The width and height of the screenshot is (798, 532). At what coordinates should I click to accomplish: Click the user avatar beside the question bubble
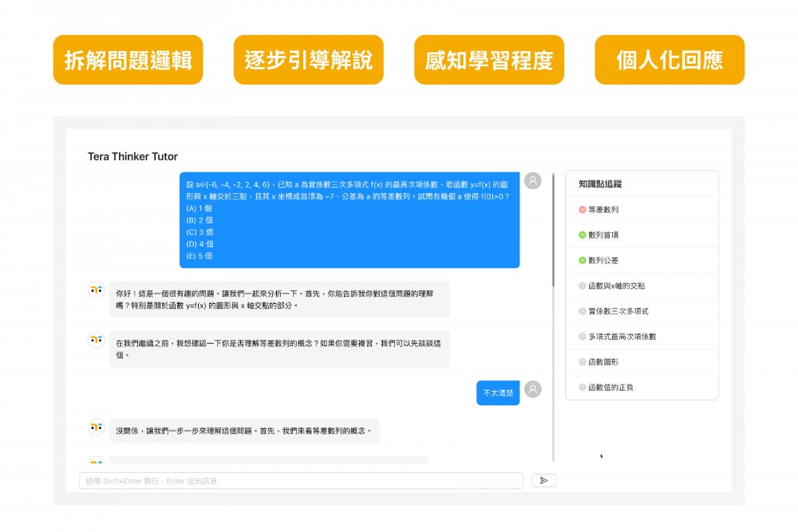click(532, 181)
